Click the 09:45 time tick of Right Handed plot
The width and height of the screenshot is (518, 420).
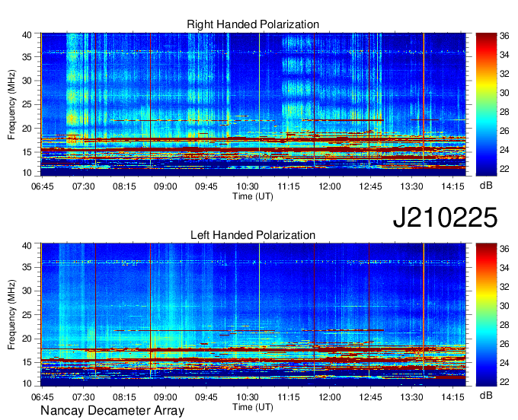tap(206, 186)
